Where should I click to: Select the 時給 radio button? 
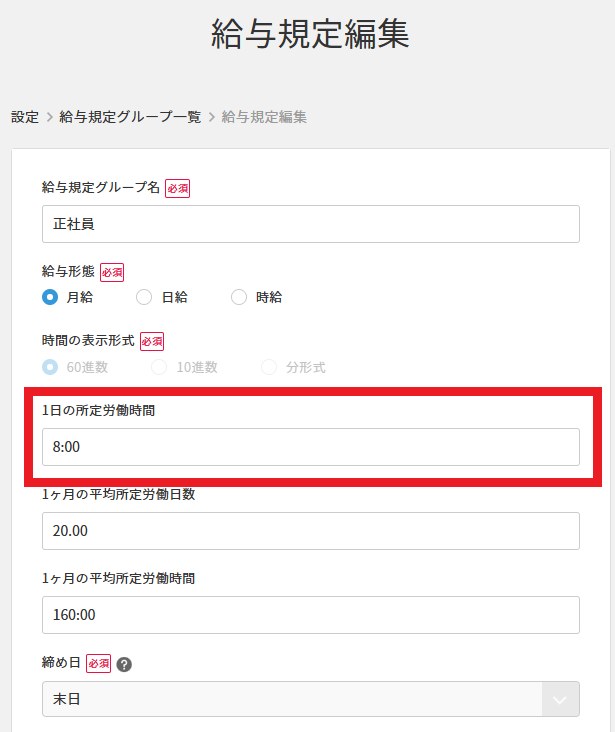pos(239,297)
